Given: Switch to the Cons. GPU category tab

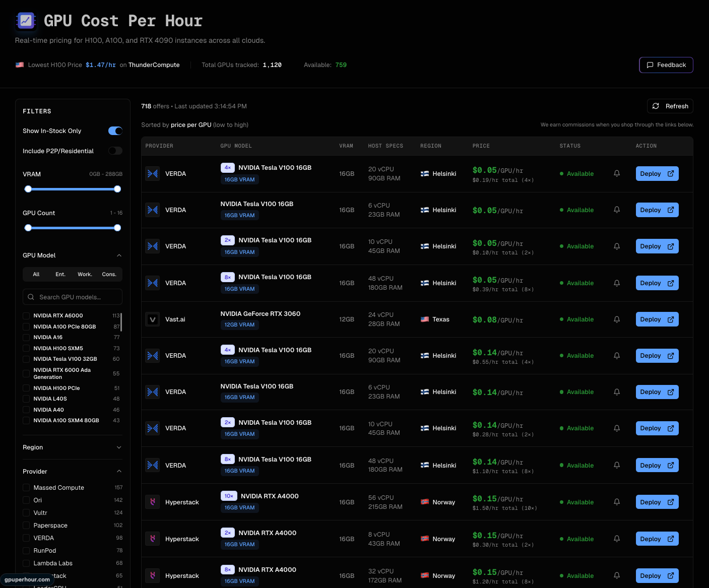Looking at the screenshot, I should [x=109, y=274].
